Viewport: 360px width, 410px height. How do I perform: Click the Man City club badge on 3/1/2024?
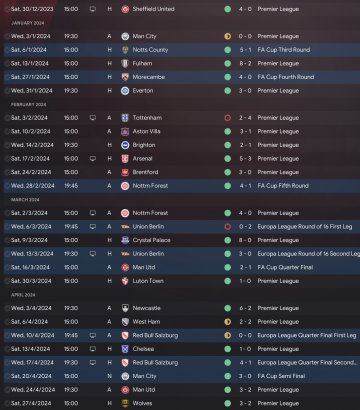[x=125, y=36]
